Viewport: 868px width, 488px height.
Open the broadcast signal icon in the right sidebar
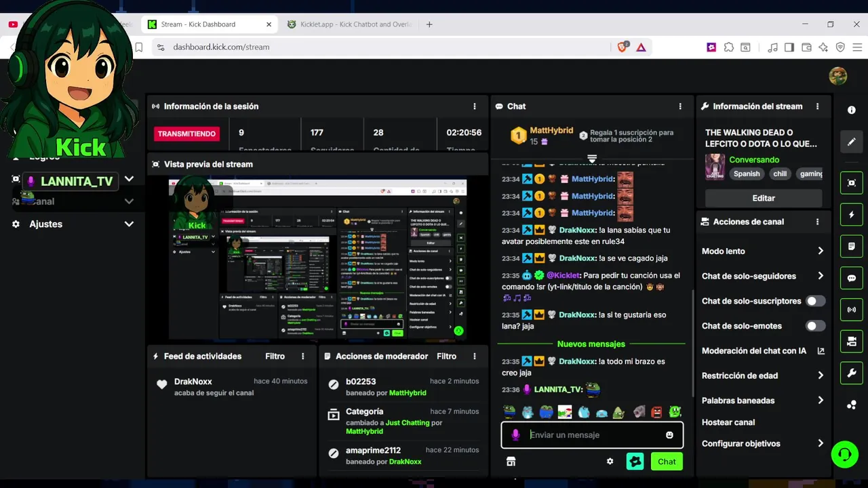click(852, 310)
